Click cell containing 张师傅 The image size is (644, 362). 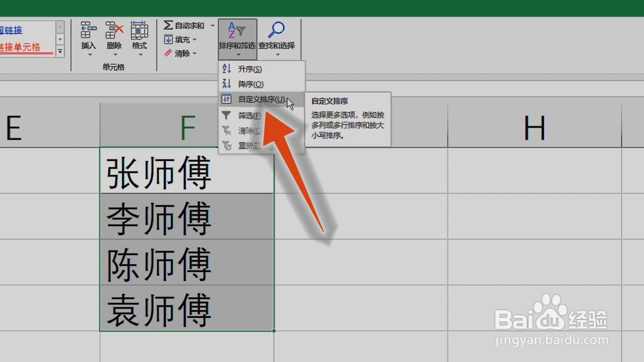187,171
